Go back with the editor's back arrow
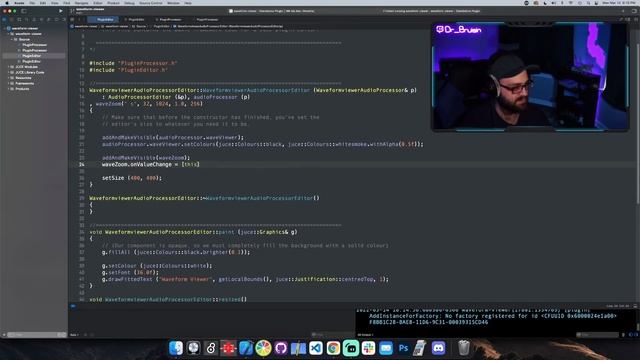640x360 pixels. point(79,19)
